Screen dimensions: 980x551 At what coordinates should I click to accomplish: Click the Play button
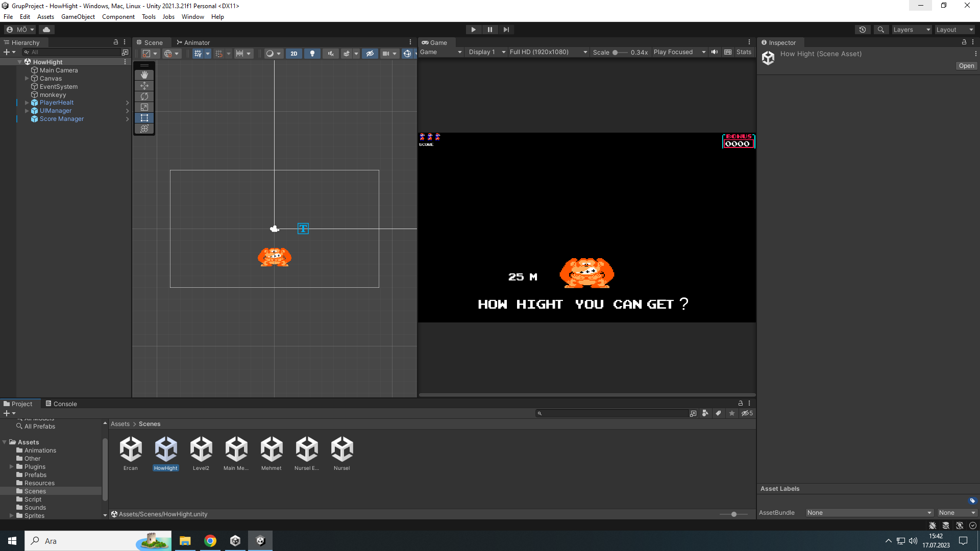pyautogui.click(x=473, y=30)
